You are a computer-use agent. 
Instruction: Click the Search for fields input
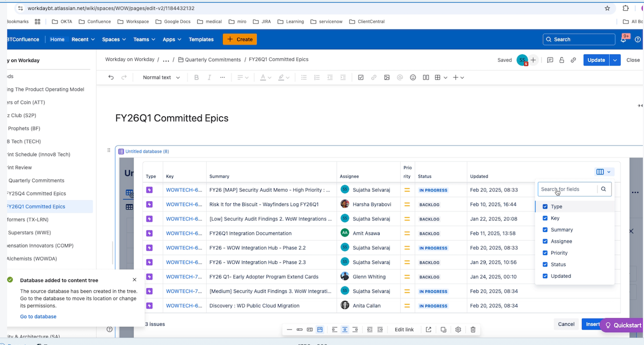[x=567, y=189]
